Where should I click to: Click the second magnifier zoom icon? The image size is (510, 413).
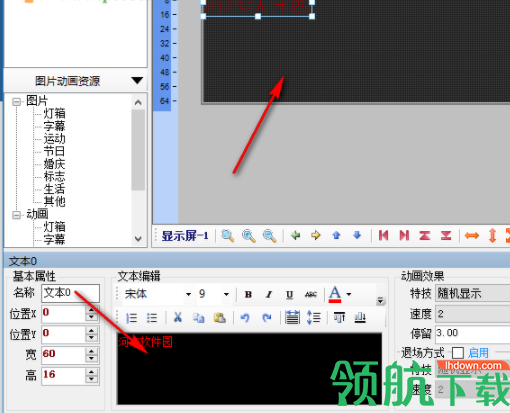click(x=249, y=236)
